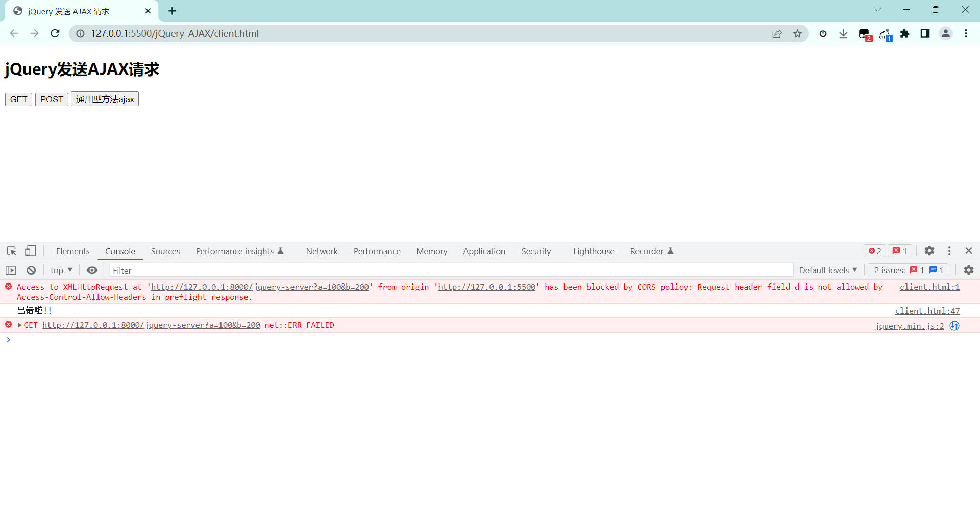Open the Memory tab
Screen dimensions: 980x521
(431, 251)
